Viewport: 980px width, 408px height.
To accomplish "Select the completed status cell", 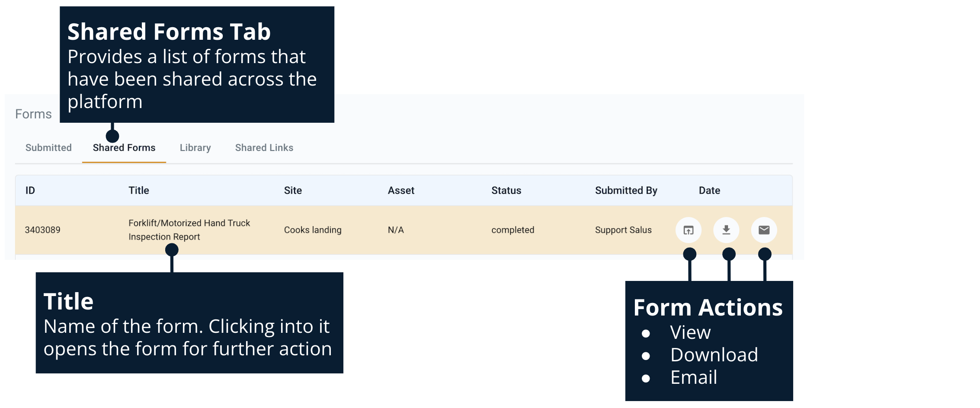I will pos(512,230).
